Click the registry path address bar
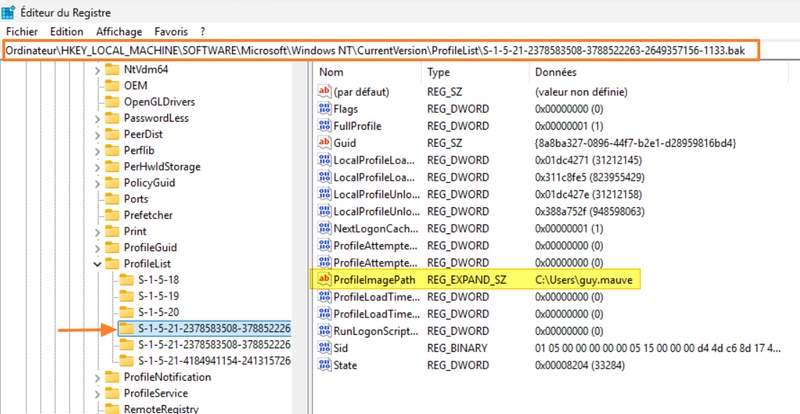This screenshot has width=800, height=414. [x=380, y=50]
